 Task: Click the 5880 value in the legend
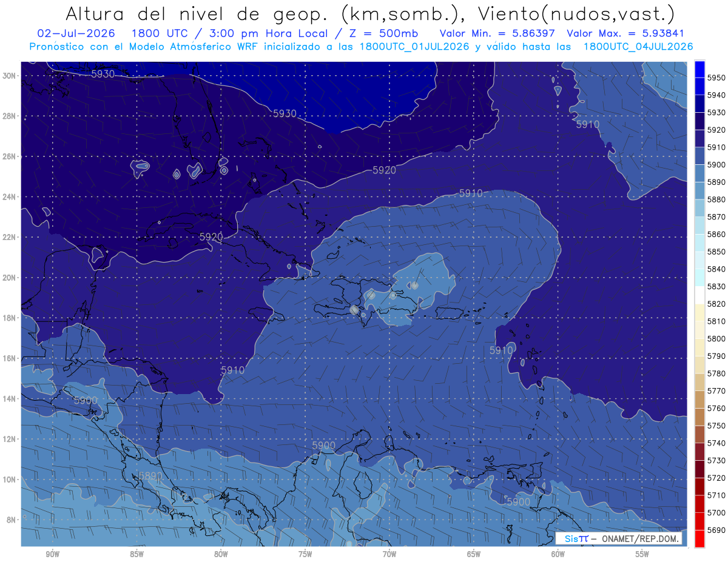pos(716,199)
